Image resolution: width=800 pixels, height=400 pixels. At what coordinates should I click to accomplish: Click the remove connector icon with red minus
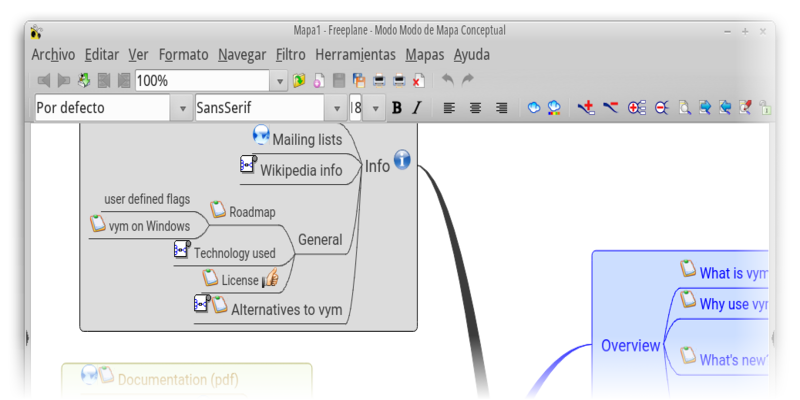[x=610, y=107]
